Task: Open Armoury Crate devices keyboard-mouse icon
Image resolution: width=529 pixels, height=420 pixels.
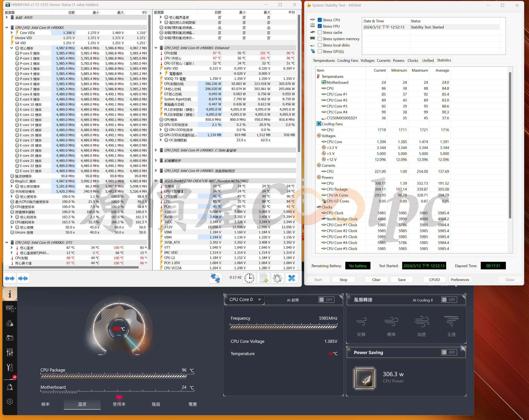Action: tap(10, 309)
